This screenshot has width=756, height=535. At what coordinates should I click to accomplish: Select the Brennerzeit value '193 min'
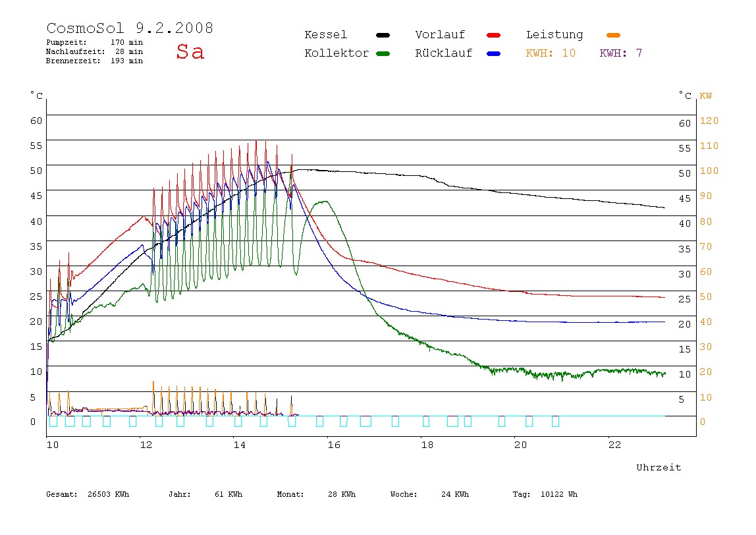click(127, 61)
